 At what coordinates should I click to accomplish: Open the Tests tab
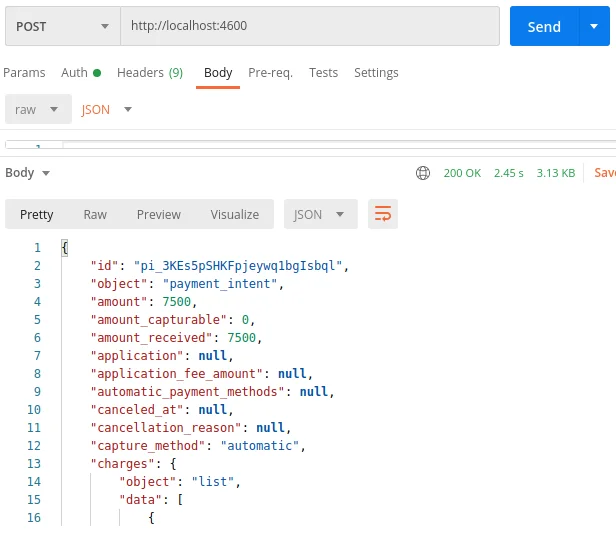click(x=323, y=73)
